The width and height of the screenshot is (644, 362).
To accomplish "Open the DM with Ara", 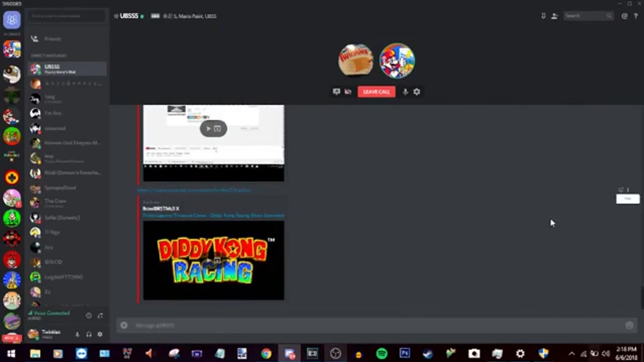I will [67, 247].
